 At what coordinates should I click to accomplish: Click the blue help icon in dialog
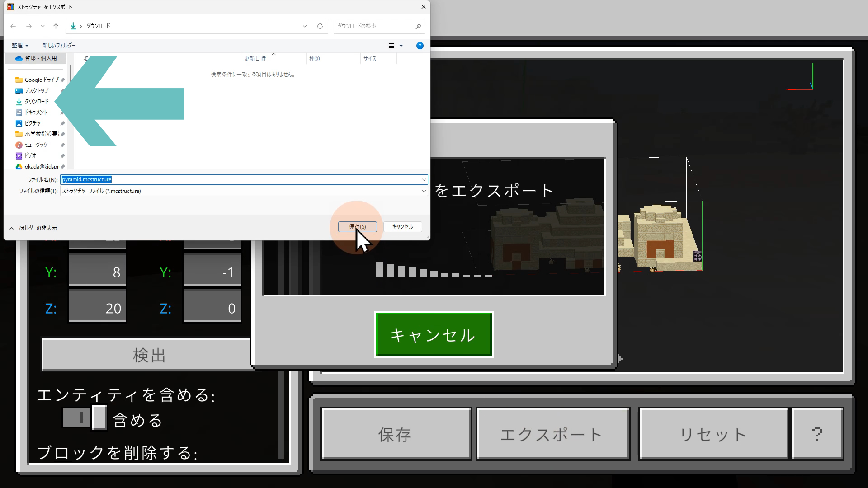420,46
